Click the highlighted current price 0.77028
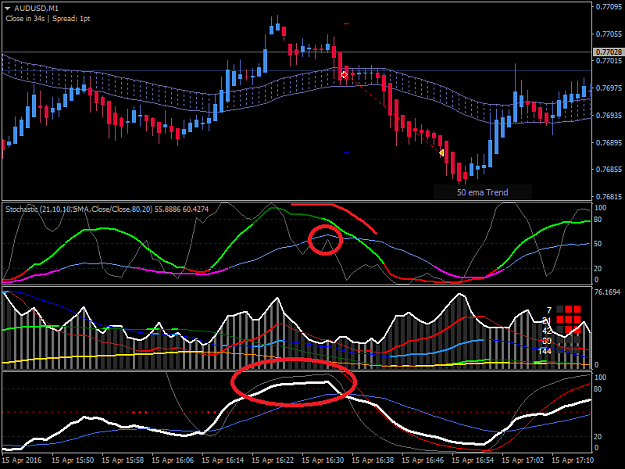The height and width of the screenshot is (469, 625). click(608, 52)
